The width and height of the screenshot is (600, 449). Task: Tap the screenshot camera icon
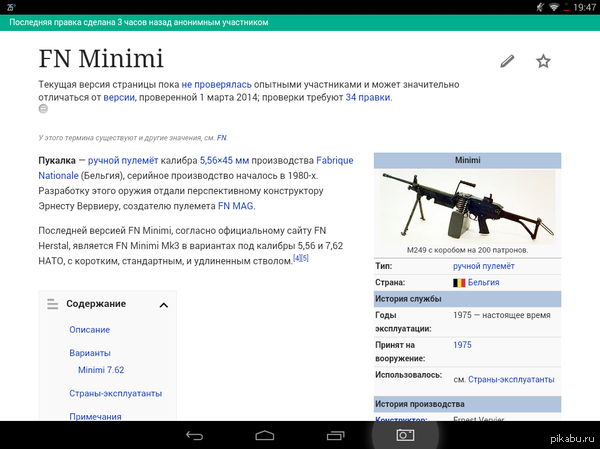[405, 435]
